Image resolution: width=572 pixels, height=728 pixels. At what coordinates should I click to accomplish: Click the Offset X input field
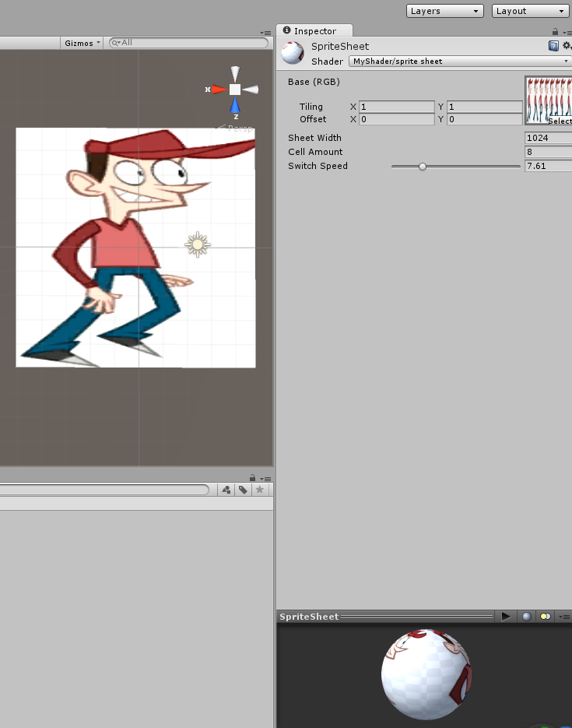point(397,119)
